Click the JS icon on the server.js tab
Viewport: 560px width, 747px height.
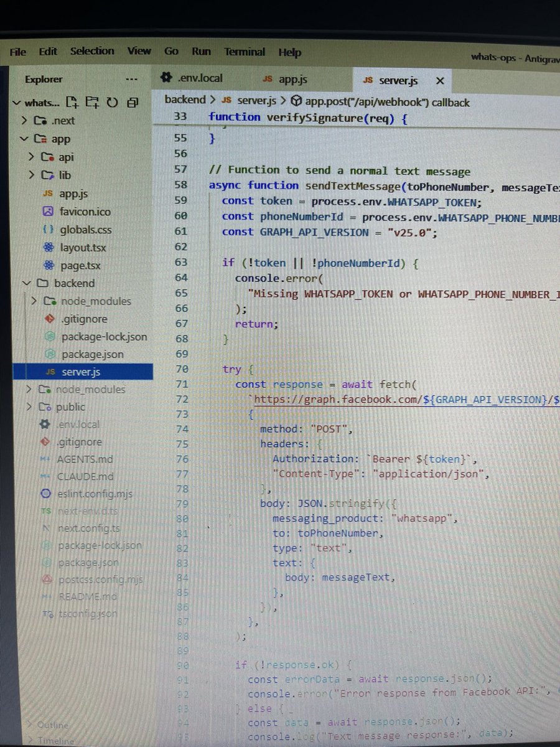[368, 81]
